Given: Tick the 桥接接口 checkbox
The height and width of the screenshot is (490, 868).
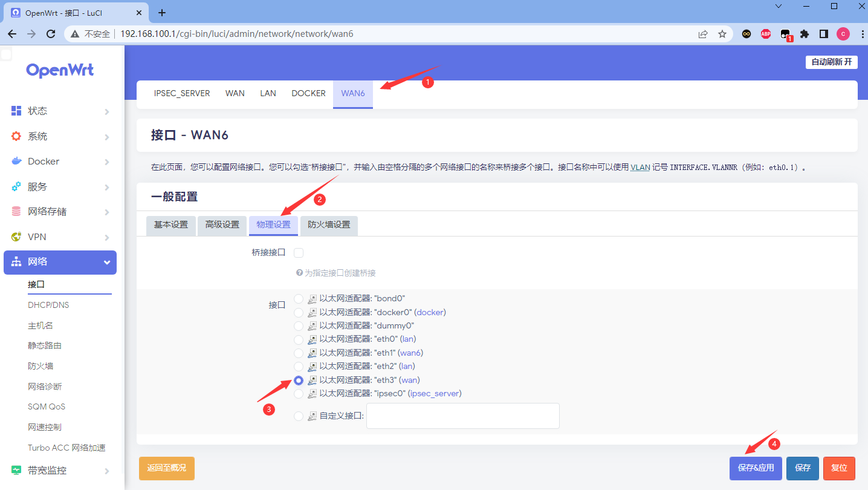Looking at the screenshot, I should coord(299,252).
